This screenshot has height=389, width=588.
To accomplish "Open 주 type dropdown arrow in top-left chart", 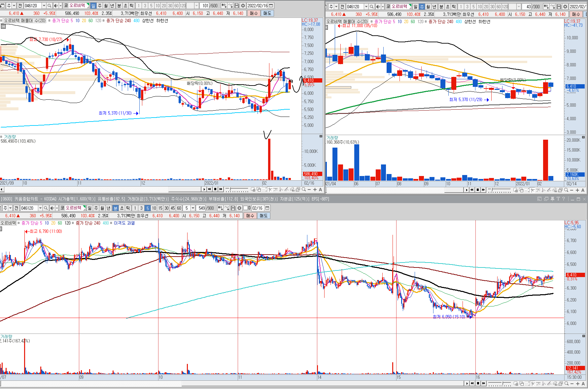I will pos(14,6).
